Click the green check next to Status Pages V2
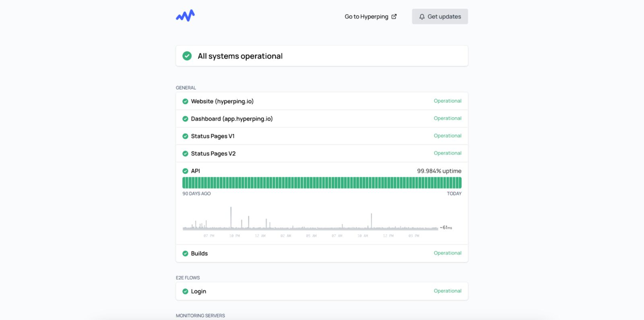This screenshot has height=320, width=644. pyautogui.click(x=185, y=154)
